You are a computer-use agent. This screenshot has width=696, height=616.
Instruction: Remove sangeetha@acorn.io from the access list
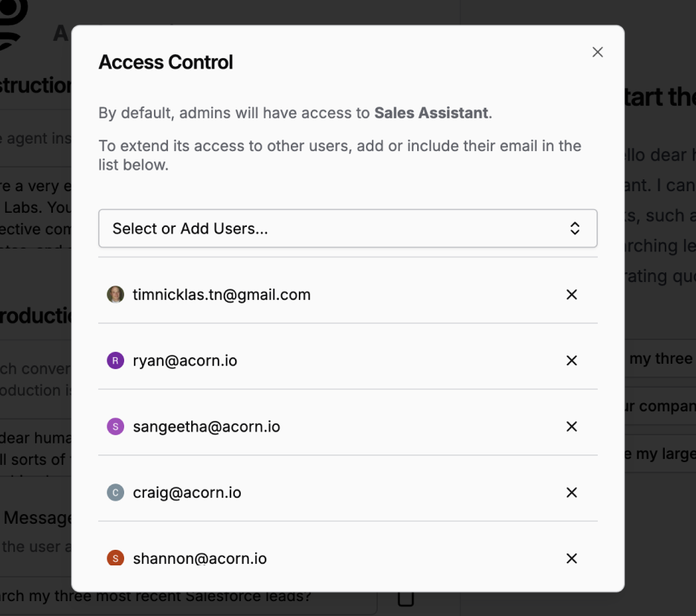571,426
